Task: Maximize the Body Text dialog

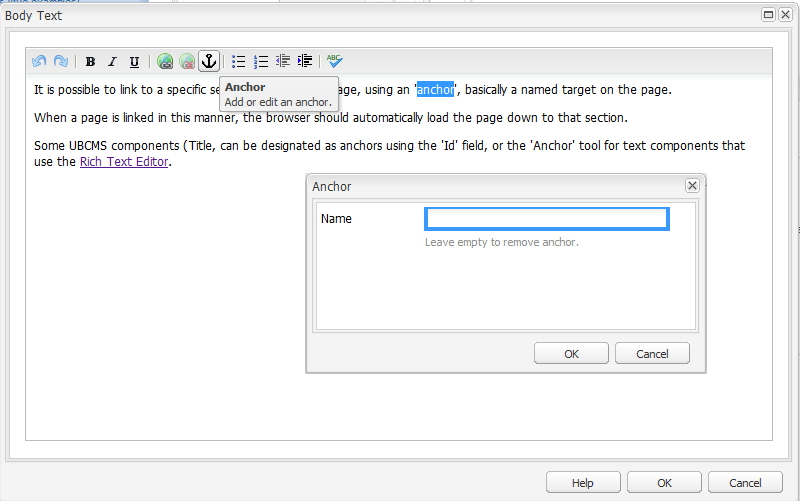Action: click(x=769, y=15)
